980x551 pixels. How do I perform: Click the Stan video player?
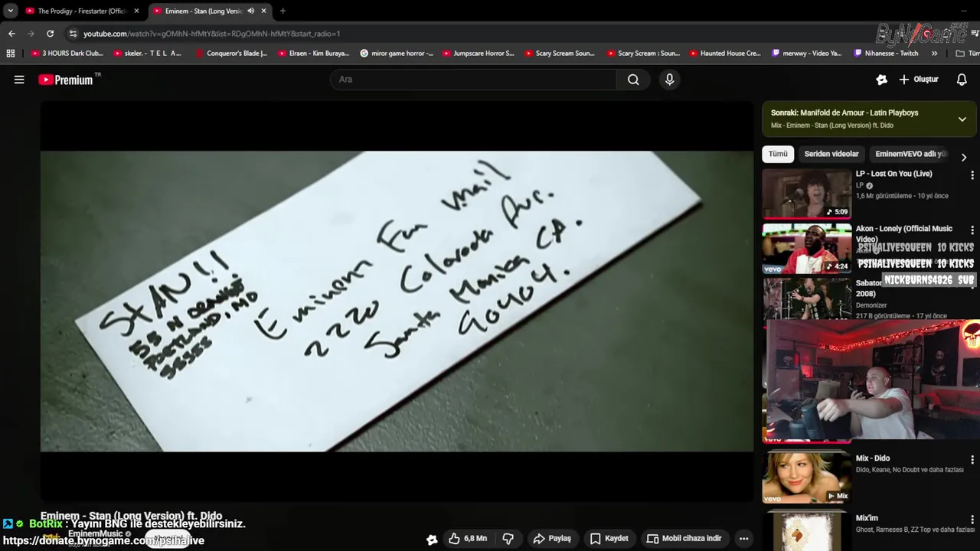pyautogui.click(x=397, y=302)
